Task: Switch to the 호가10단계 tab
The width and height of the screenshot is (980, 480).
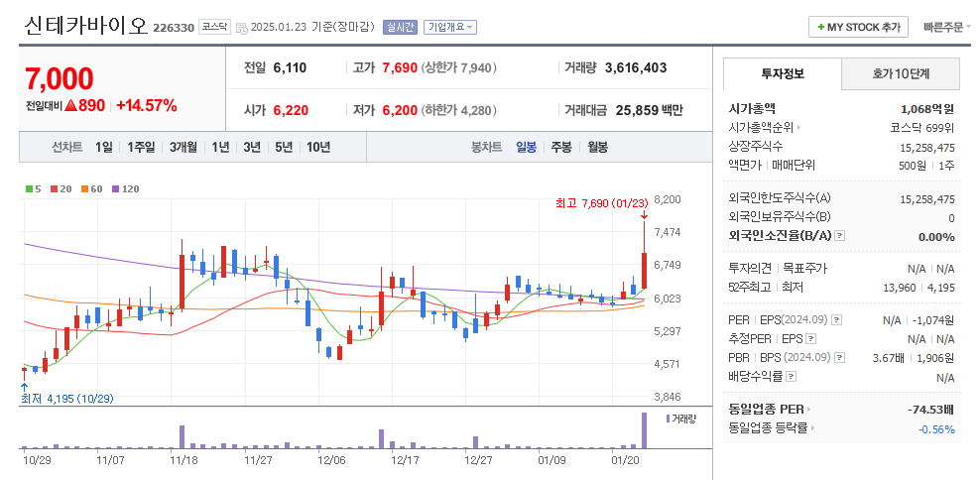Action: pyautogui.click(x=901, y=73)
